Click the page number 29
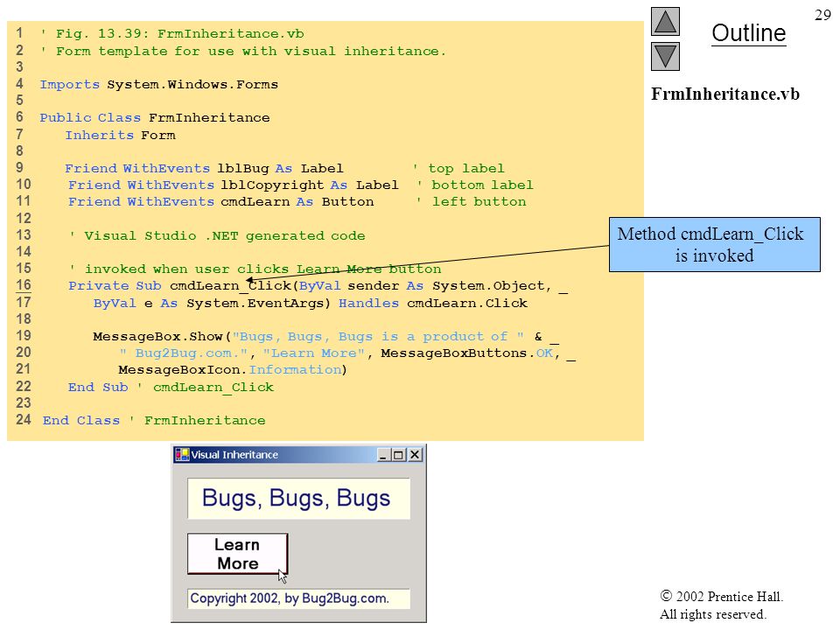 pos(822,15)
